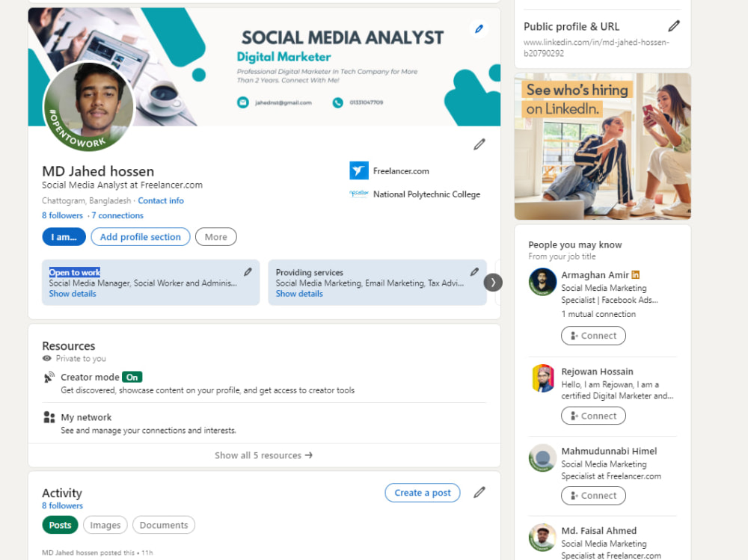Click the Open to work heading

[x=74, y=272]
